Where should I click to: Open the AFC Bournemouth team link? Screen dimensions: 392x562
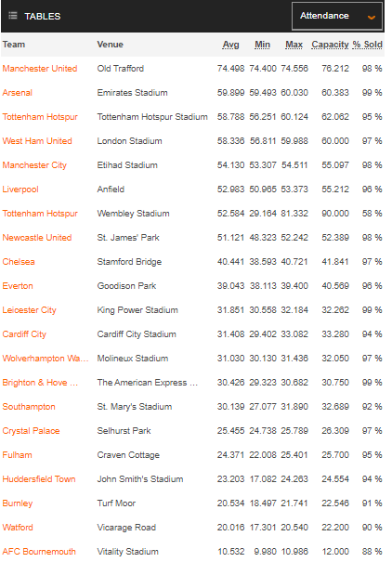click(39, 551)
